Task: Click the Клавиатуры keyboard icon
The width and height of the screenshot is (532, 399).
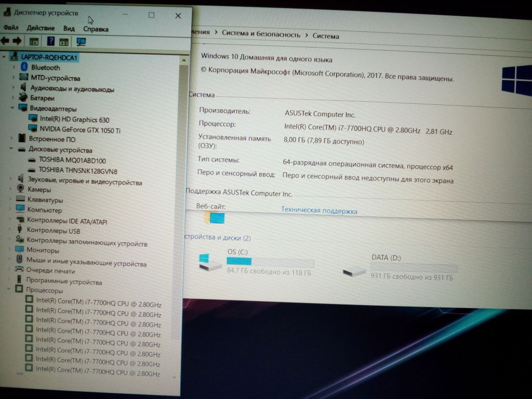Action: [x=20, y=199]
